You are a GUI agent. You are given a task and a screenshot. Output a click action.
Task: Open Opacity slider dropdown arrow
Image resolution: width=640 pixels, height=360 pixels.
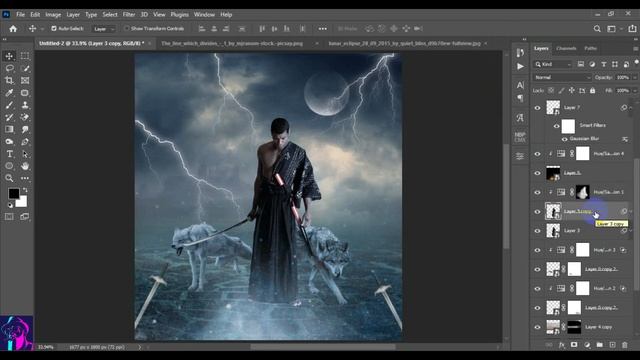pyautogui.click(x=634, y=77)
